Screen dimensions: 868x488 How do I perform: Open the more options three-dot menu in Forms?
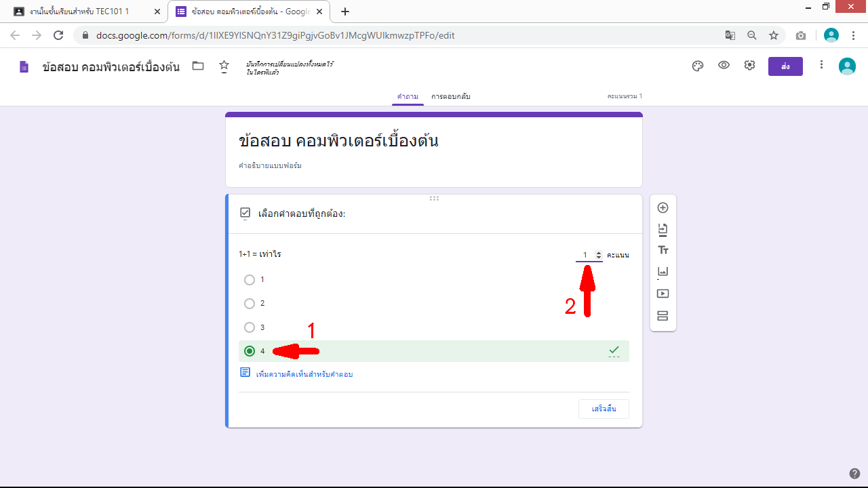coord(821,65)
